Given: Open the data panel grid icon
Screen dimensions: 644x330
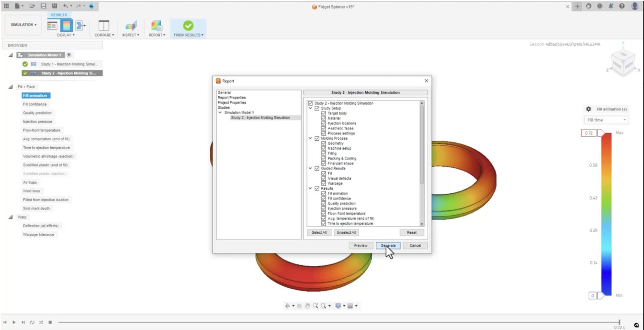Looking at the screenshot, I should pyautogui.click(x=6, y=6).
